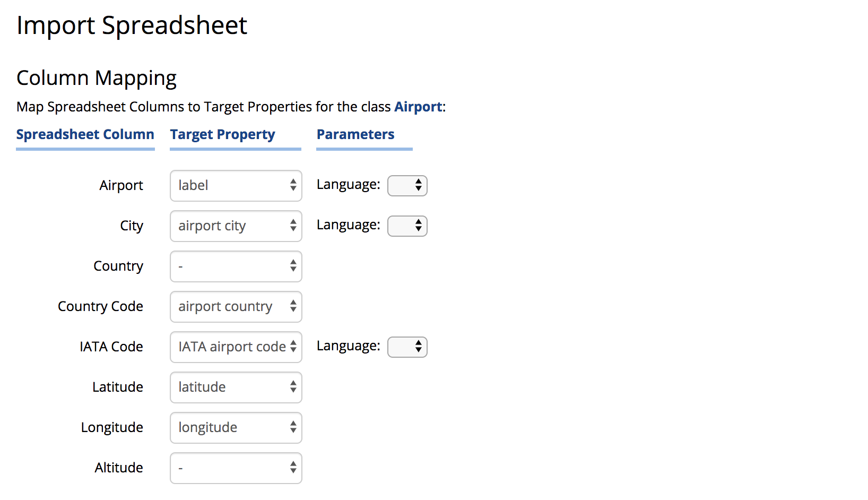The height and width of the screenshot is (500, 868).
Task: Click the Airport class link
Action: coord(418,107)
